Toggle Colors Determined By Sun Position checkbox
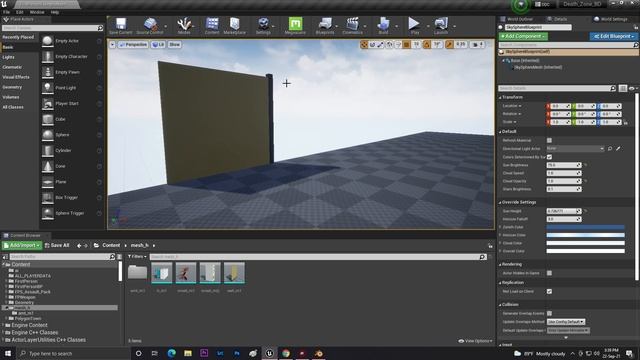 (x=549, y=157)
